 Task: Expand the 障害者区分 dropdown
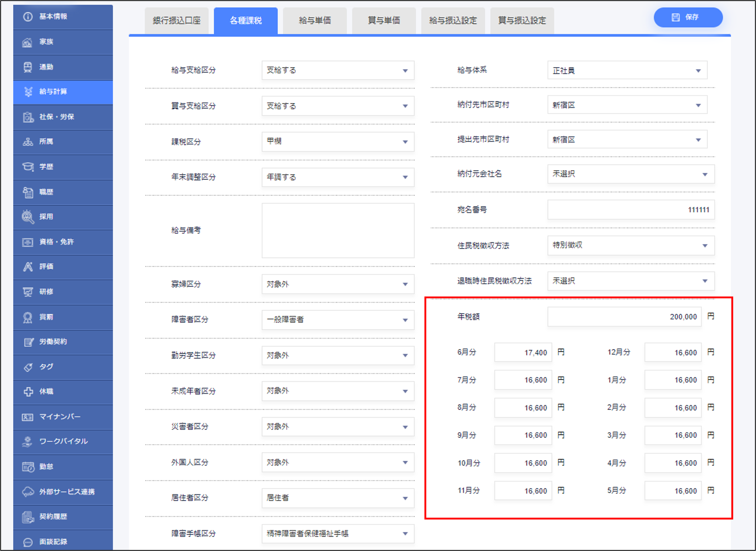coord(338,320)
